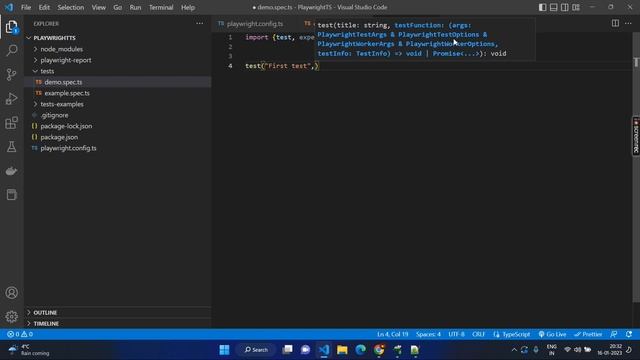640x360 pixels.
Task: Open Chrome from taskbar
Action: (x=379, y=350)
